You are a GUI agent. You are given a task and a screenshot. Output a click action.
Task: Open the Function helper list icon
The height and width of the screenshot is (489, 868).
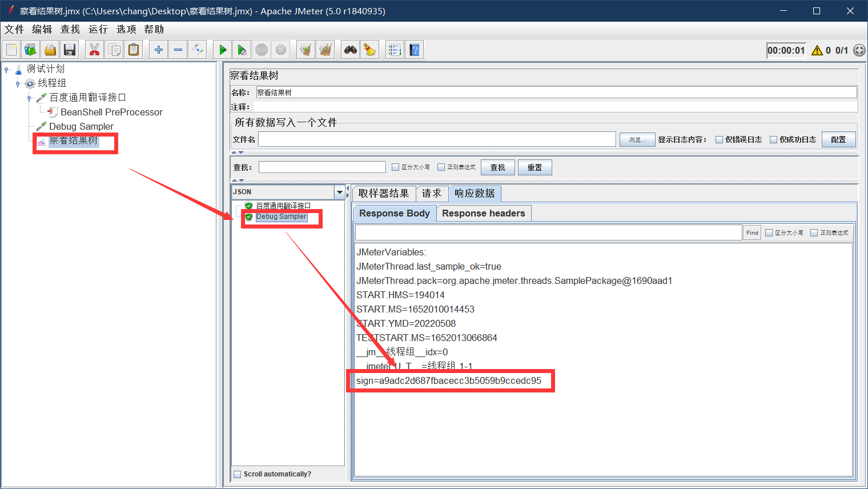395,50
